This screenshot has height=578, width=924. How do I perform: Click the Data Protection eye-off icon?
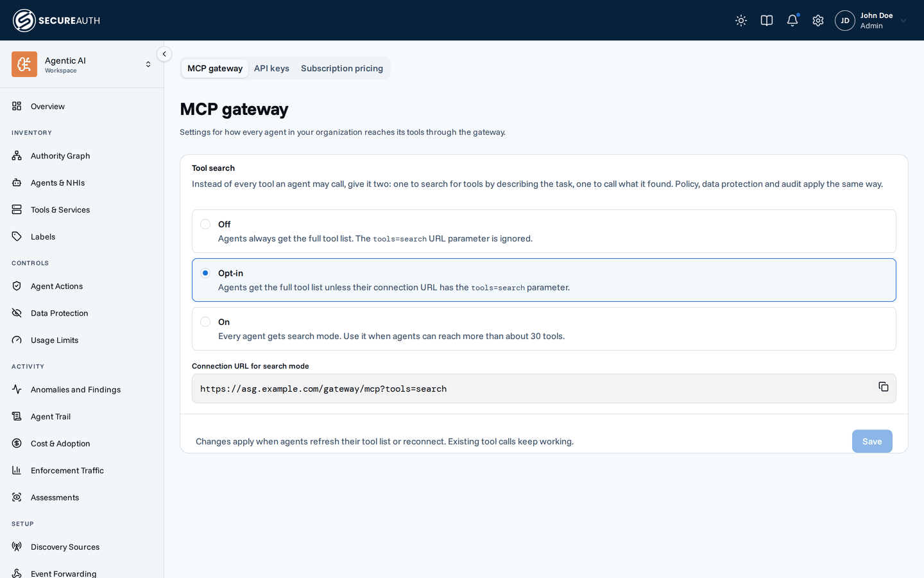17,313
